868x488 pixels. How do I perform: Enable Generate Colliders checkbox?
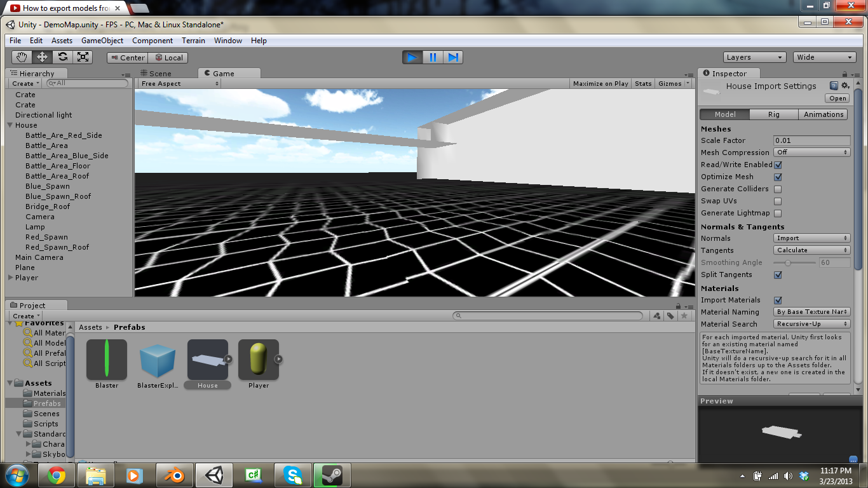click(x=778, y=189)
